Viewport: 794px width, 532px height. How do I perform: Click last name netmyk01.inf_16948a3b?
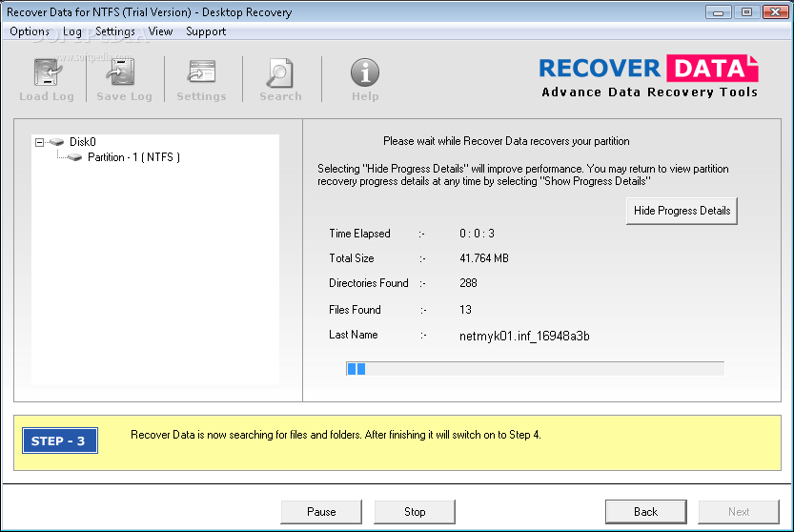524,336
